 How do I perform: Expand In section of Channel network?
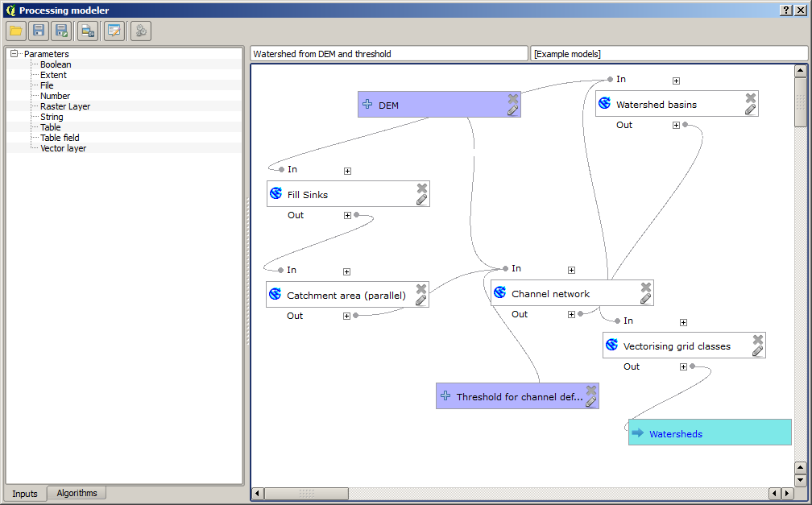(x=571, y=270)
